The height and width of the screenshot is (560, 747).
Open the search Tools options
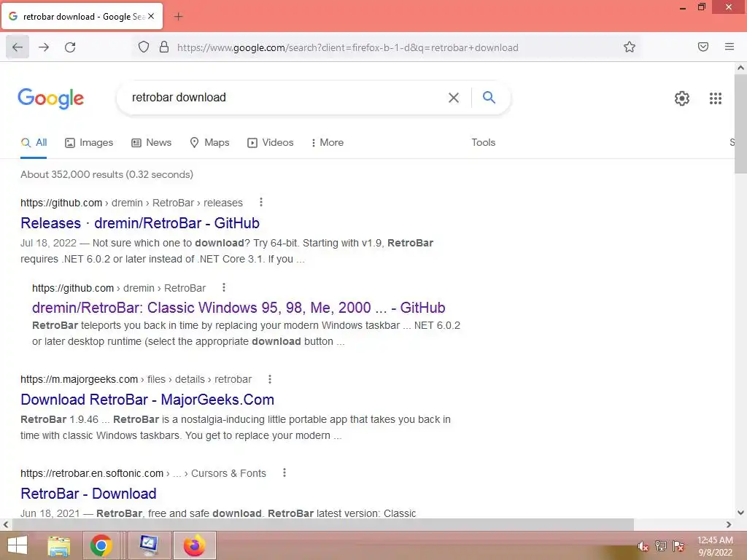(x=484, y=142)
